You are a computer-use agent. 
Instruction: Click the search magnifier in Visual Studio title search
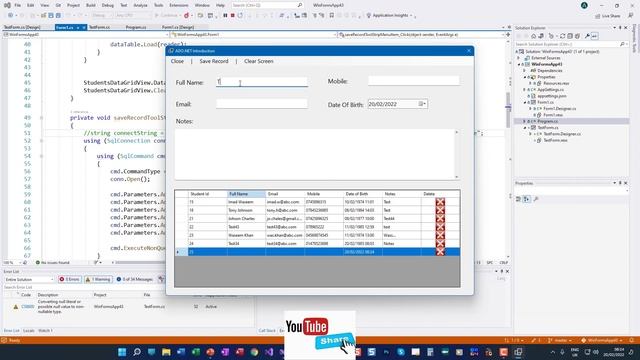click(300, 5)
